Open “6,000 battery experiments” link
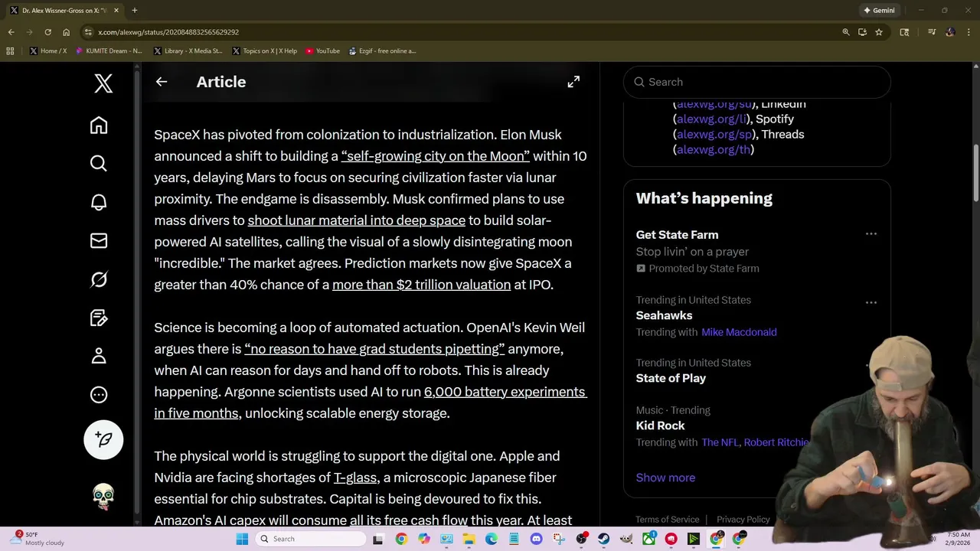 pos(505,392)
